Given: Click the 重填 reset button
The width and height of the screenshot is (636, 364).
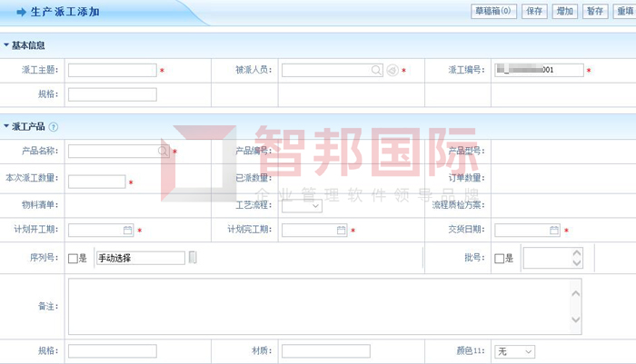Looking at the screenshot, I should pyautogui.click(x=625, y=11).
